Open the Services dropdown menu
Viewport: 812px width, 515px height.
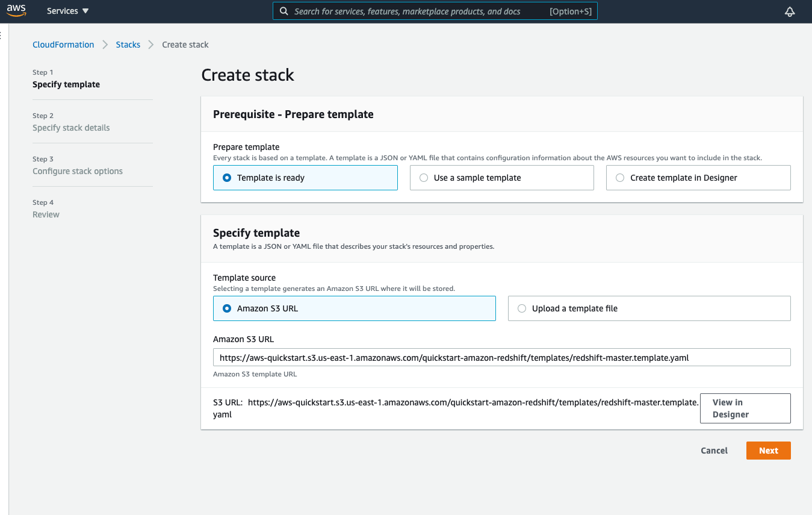tap(67, 11)
